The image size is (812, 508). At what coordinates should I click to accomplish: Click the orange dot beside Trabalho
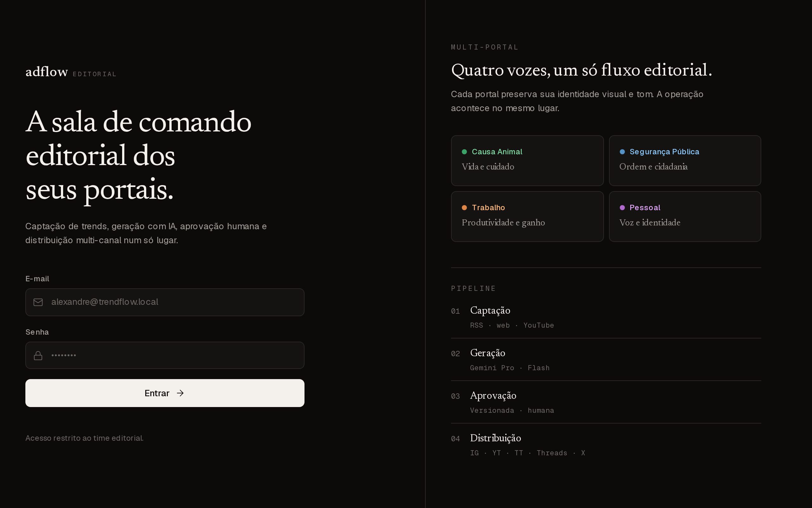coord(464,208)
